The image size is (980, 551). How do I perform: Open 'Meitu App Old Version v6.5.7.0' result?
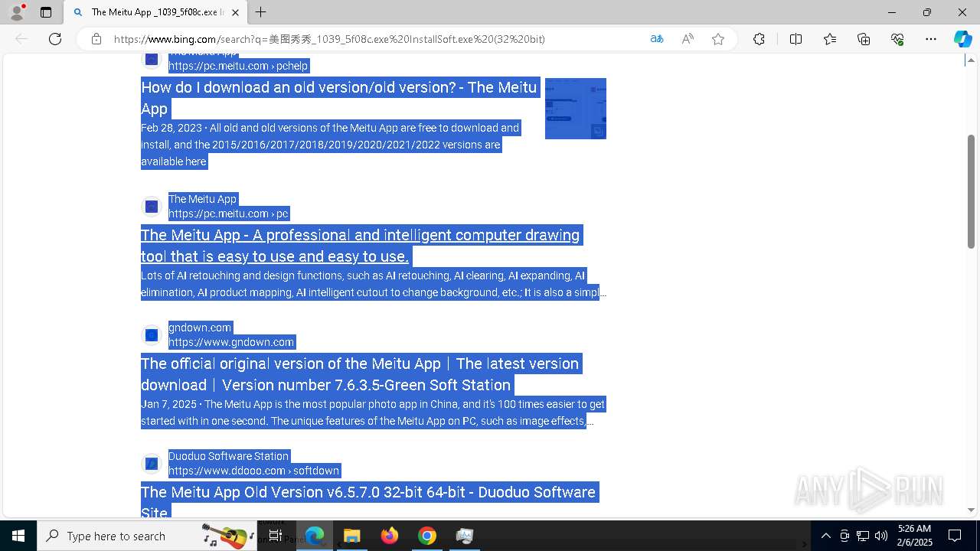point(369,502)
